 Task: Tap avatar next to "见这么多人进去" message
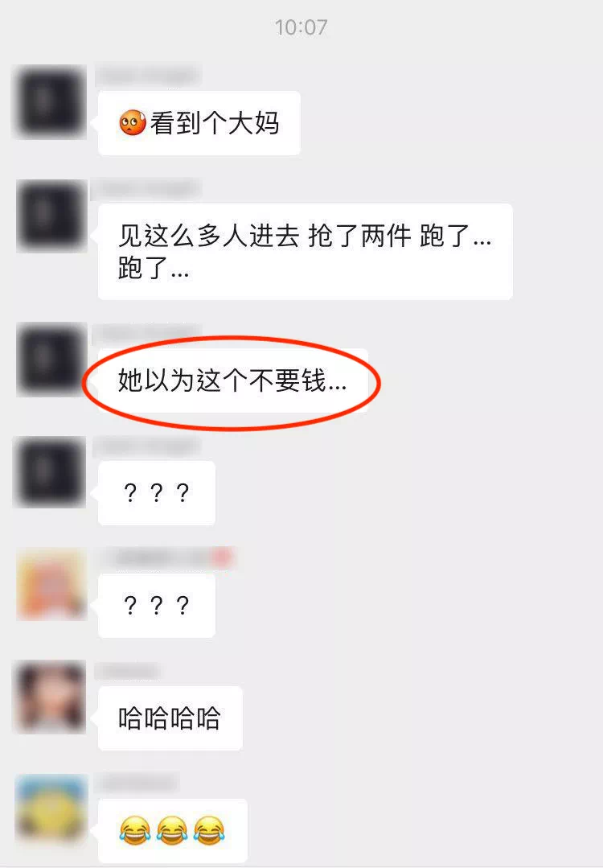click(51, 216)
